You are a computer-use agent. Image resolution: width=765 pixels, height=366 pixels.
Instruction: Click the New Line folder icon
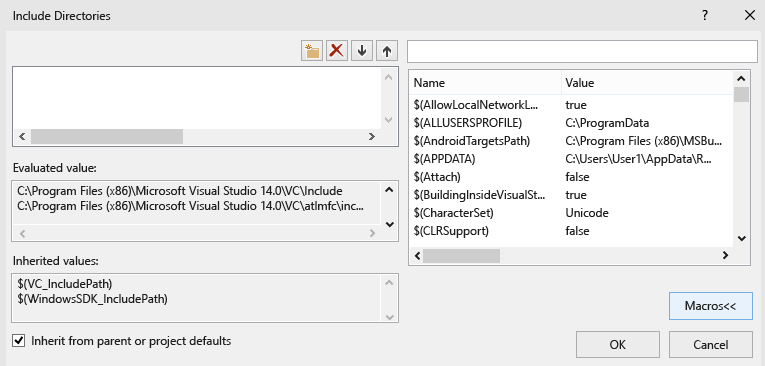(x=312, y=51)
